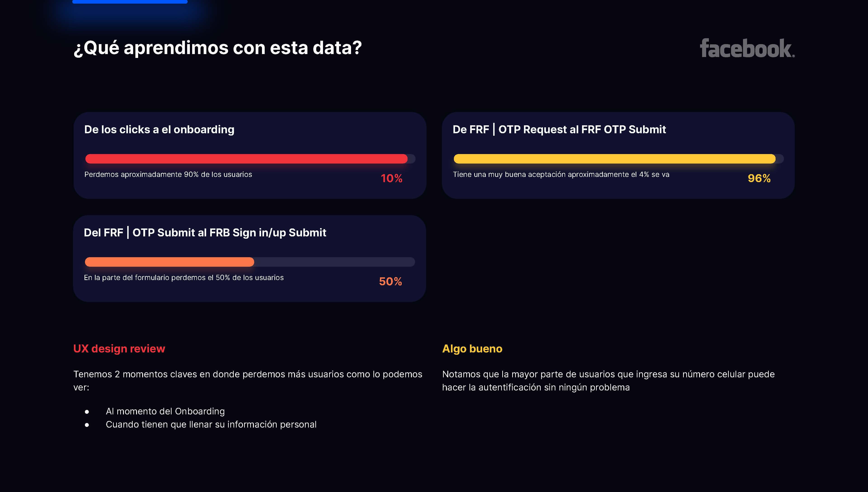Click the orange 50% value
The image size is (868, 492).
390,281
